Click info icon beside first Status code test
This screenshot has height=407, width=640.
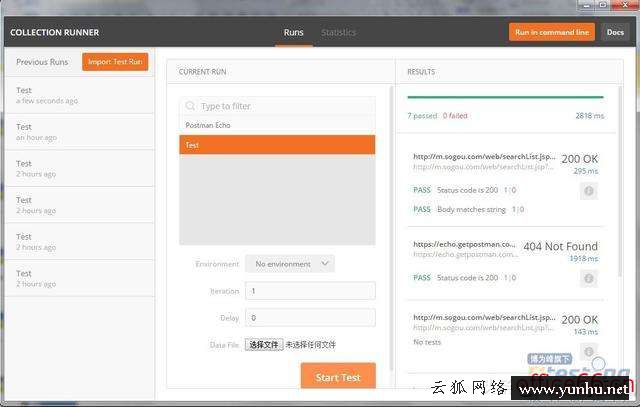pos(589,191)
